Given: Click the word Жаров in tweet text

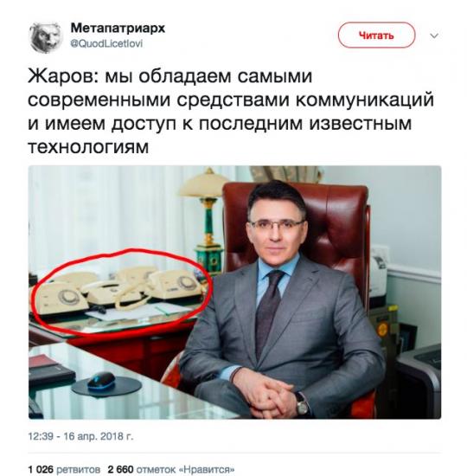Looking at the screenshot, I should 61,75.
